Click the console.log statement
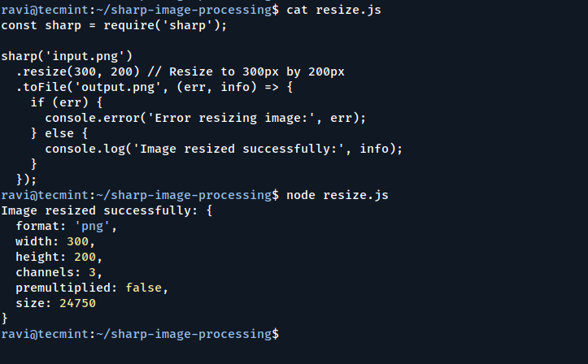This screenshot has height=364, width=588. 224,149
